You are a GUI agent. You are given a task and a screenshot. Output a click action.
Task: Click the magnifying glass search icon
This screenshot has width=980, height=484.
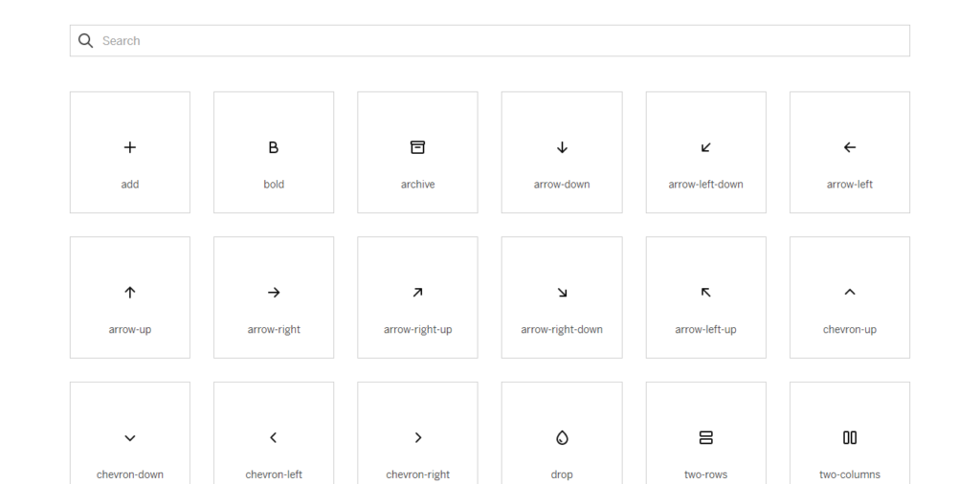pyautogui.click(x=86, y=41)
